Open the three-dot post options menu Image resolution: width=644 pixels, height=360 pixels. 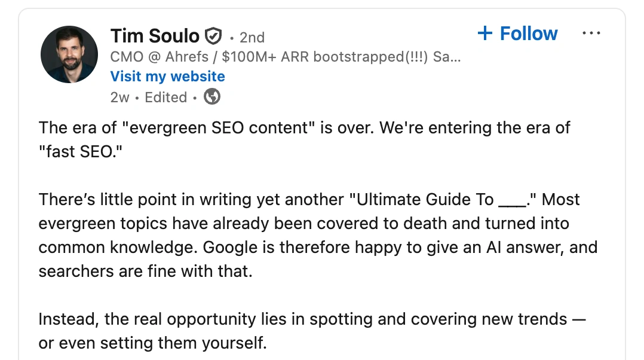point(591,33)
